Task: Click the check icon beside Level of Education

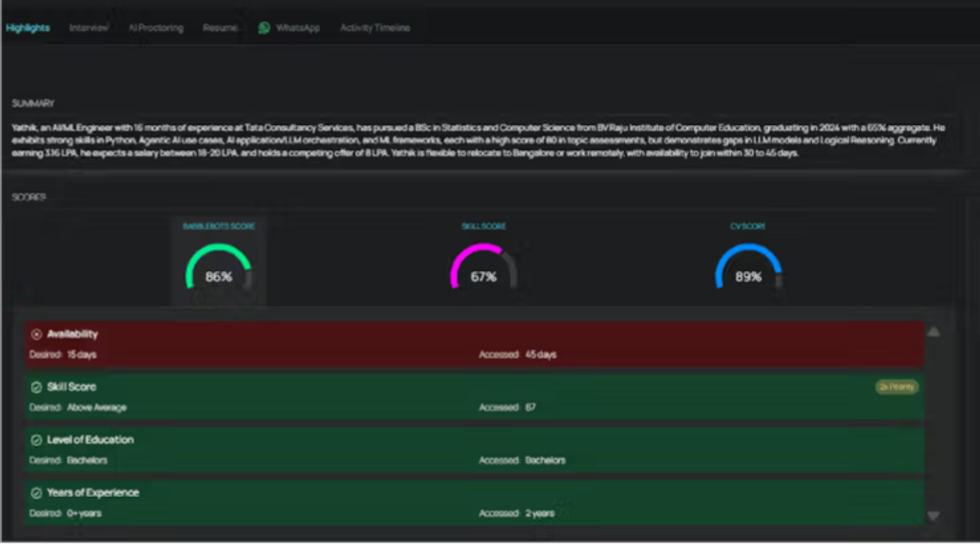Action: coord(36,440)
